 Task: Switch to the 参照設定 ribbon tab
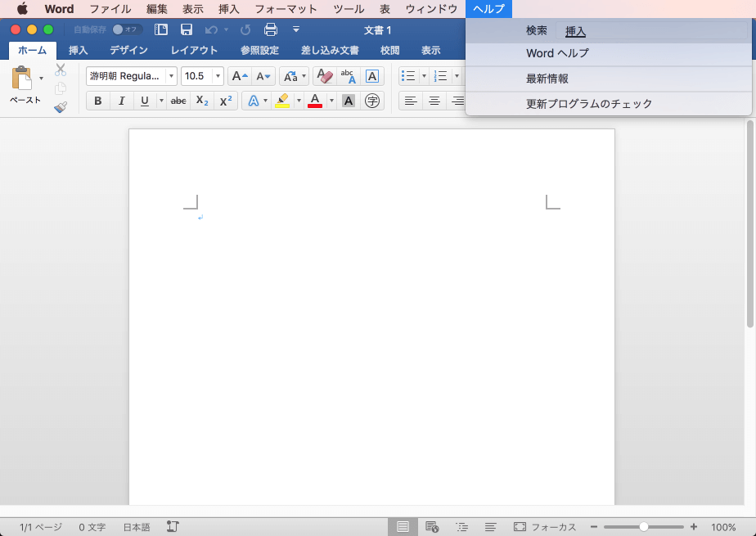tap(260, 50)
